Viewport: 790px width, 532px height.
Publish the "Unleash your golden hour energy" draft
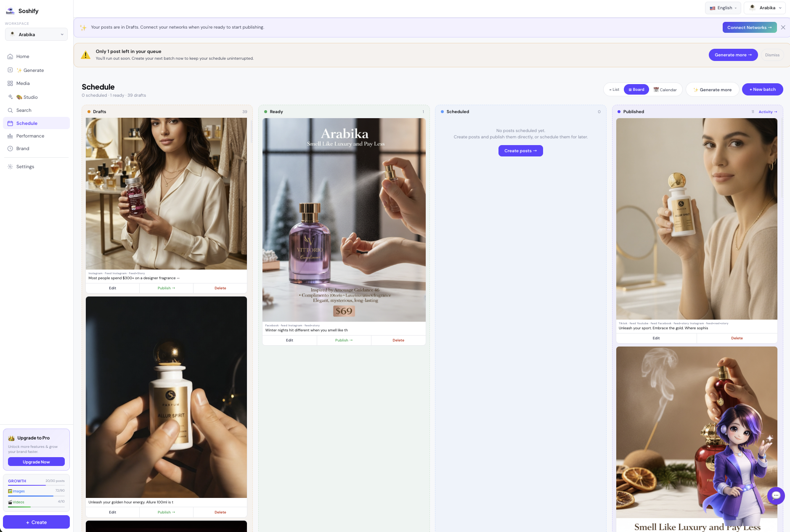[166, 512]
